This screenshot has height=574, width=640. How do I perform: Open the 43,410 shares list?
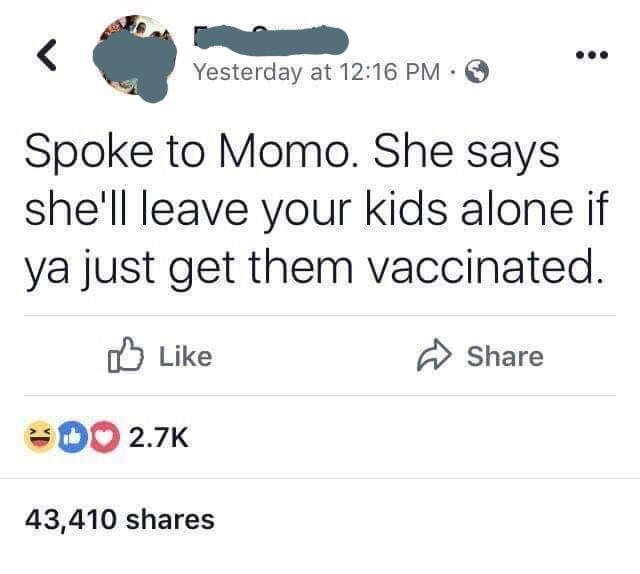coord(118,519)
